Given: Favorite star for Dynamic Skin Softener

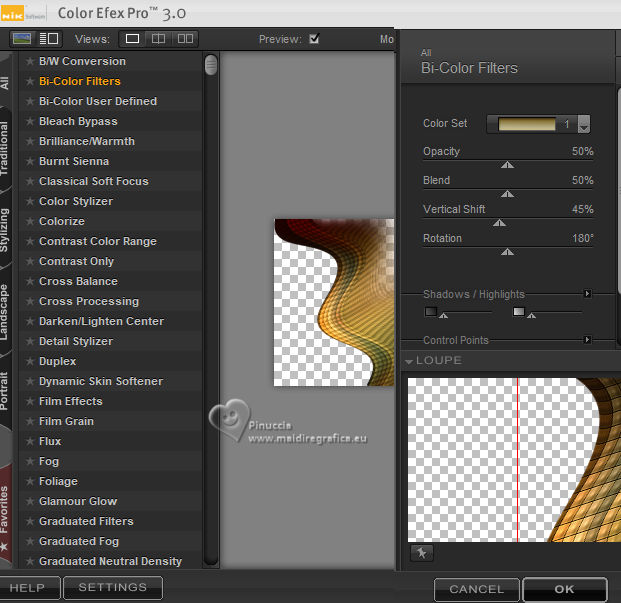Looking at the screenshot, I should click(30, 381).
